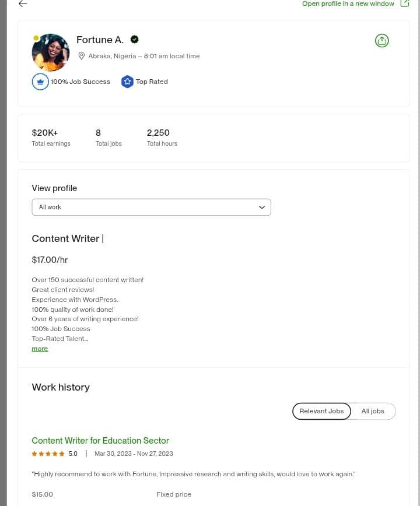This screenshot has width=420, height=506.
Task: Click Open profile in a new window
Action: tap(348, 3)
